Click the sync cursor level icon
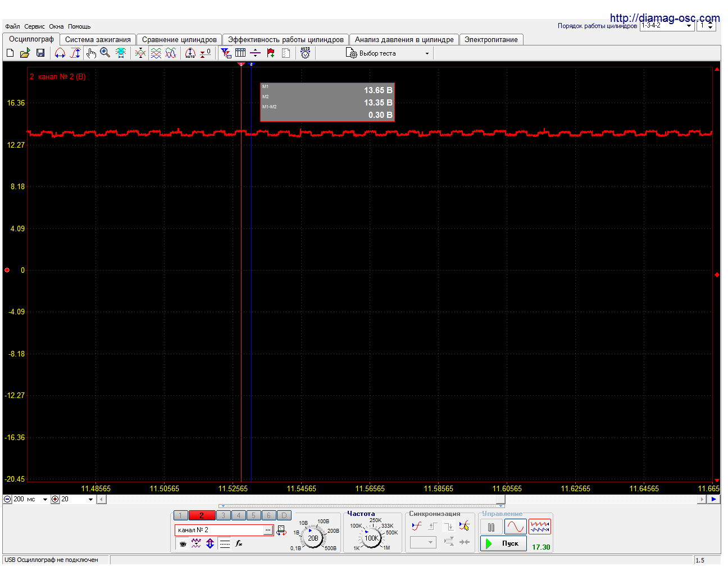 tap(464, 526)
